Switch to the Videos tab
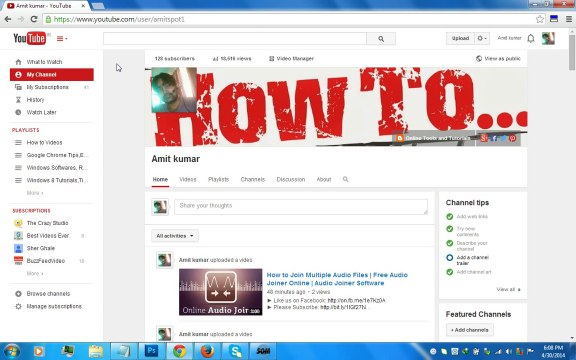This screenshot has width=576, height=360. pos(188,179)
